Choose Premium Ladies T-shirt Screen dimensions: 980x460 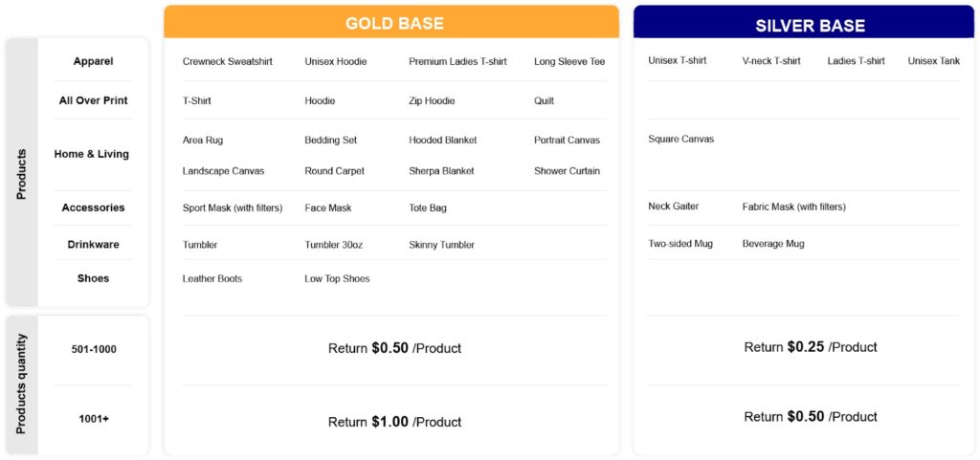click(x=457, y=62)
